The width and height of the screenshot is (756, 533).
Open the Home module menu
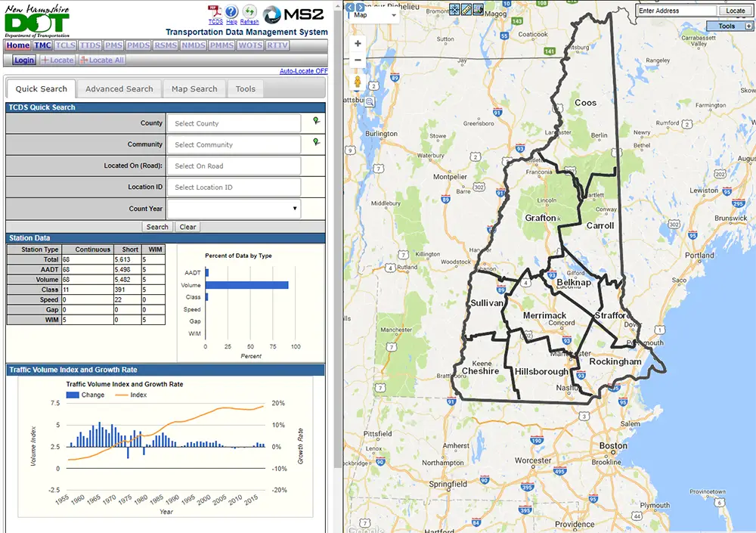[x=18, y=45]
